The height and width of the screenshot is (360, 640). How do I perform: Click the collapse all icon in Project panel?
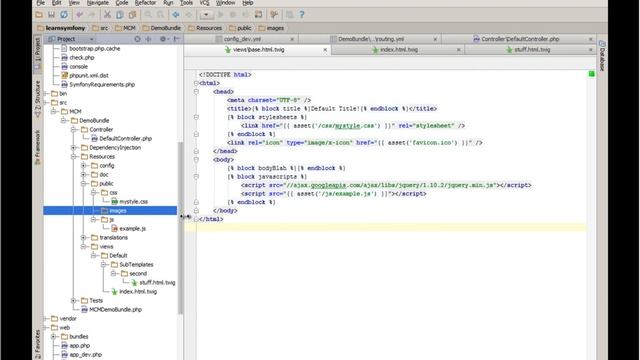click(x=148, y=39)
